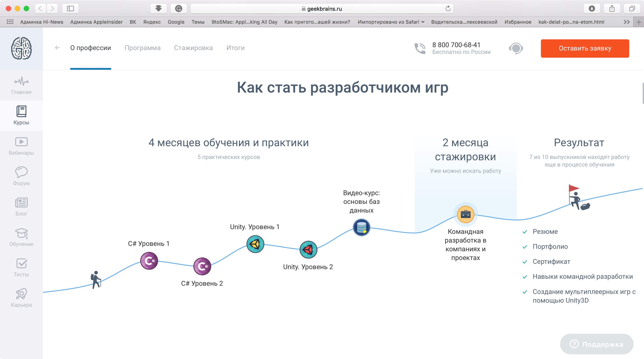644x359 pixels.
Task: Open the Админка AppleInsider bookmark
Action: (97, 22)
